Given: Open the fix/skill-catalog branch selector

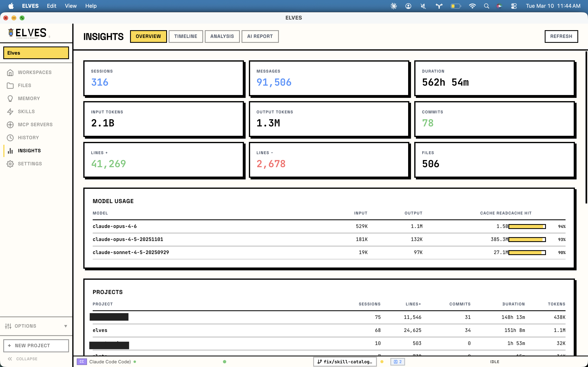Looking at the screenshot, I should (x=345, y=362).
